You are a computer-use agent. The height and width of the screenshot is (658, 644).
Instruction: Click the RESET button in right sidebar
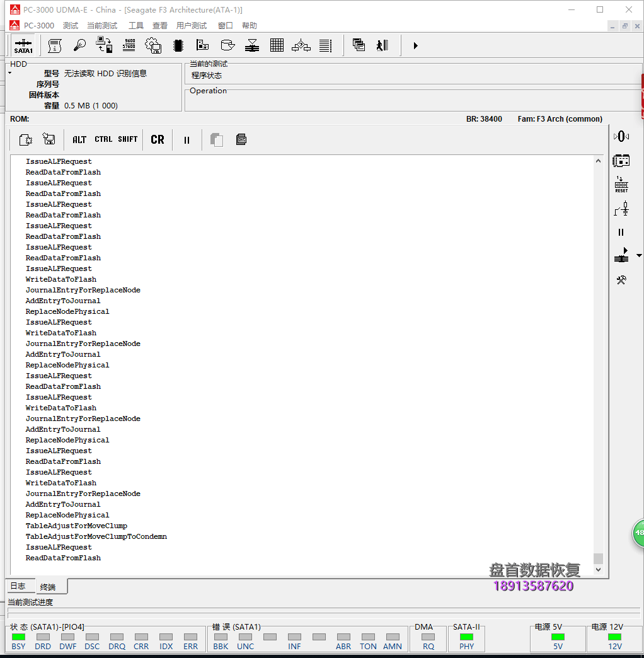(621, 185)
